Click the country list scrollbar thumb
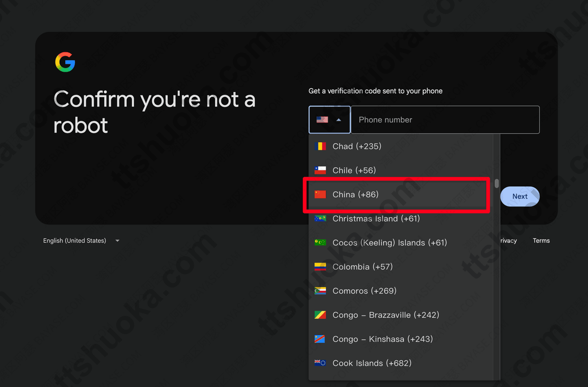This screenshot has height=387, width=588. click(x=497, y=184)
